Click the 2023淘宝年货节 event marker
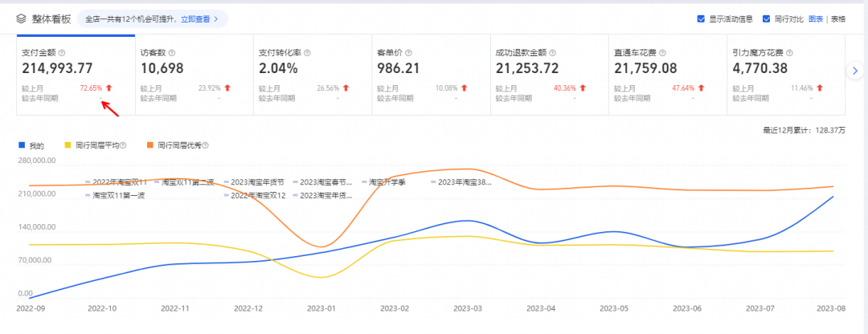The width and height of the screenshot is (868, 334). click(x=257, y=182)
